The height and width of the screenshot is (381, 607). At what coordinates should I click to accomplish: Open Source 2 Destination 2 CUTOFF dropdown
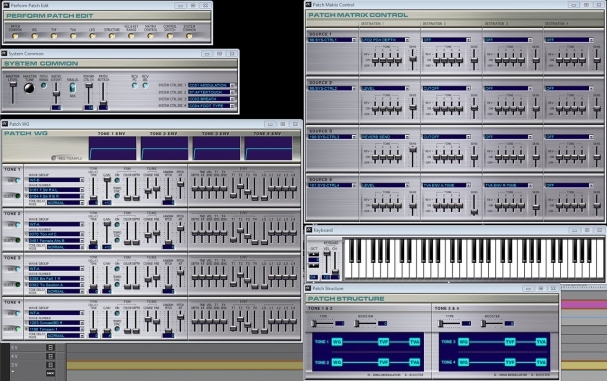click(x=446, y=88)
